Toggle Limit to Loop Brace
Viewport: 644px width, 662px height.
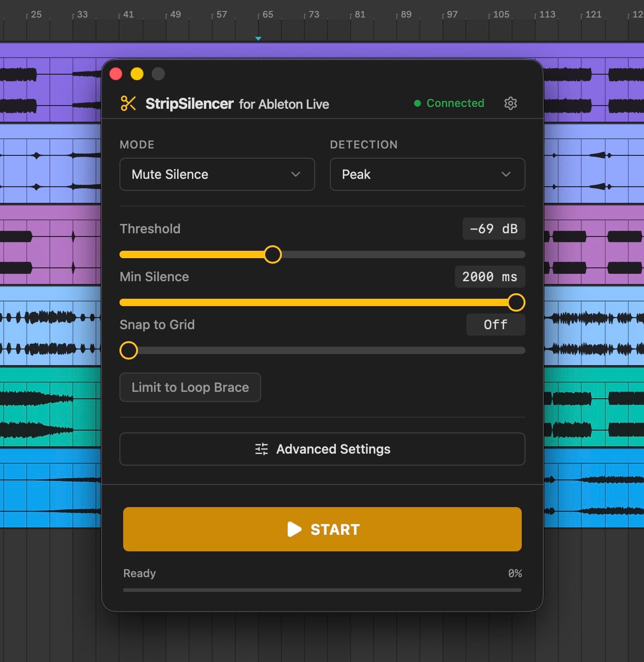click(190, 387)
